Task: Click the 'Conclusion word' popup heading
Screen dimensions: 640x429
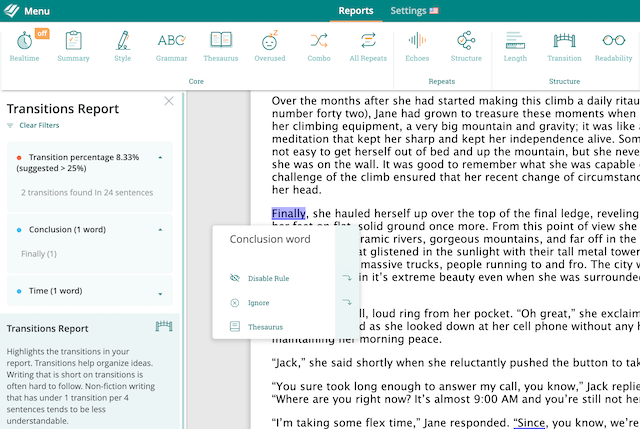Action: pos(270,239)
